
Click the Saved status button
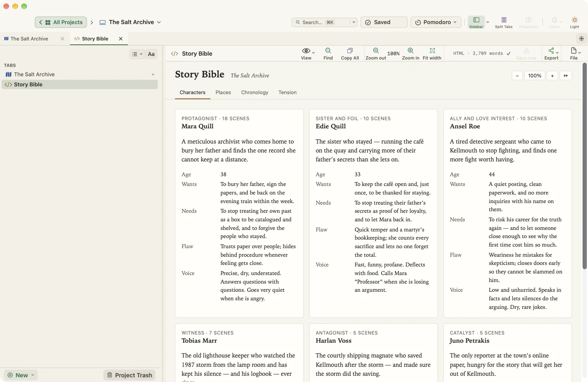click(384, 22)
